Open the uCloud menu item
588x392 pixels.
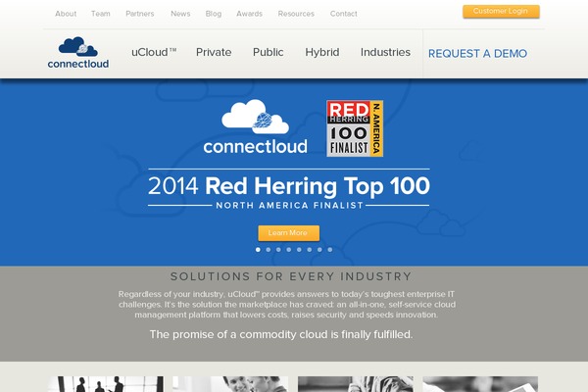click(154, 52)
